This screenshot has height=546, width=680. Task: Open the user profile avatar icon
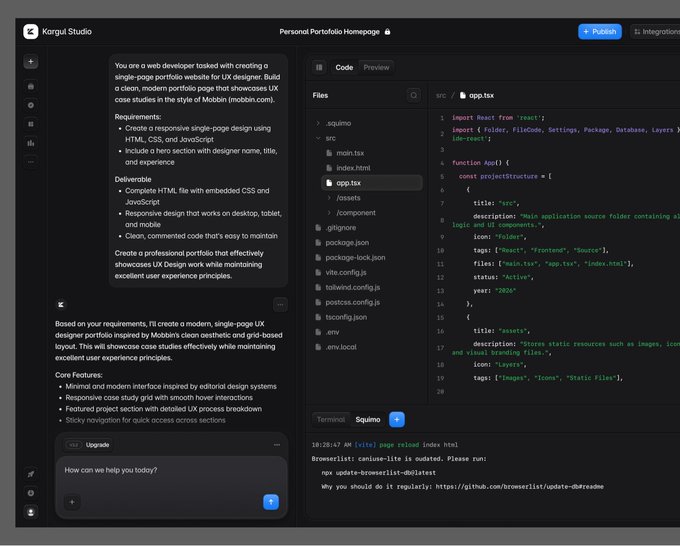[31, 512]
